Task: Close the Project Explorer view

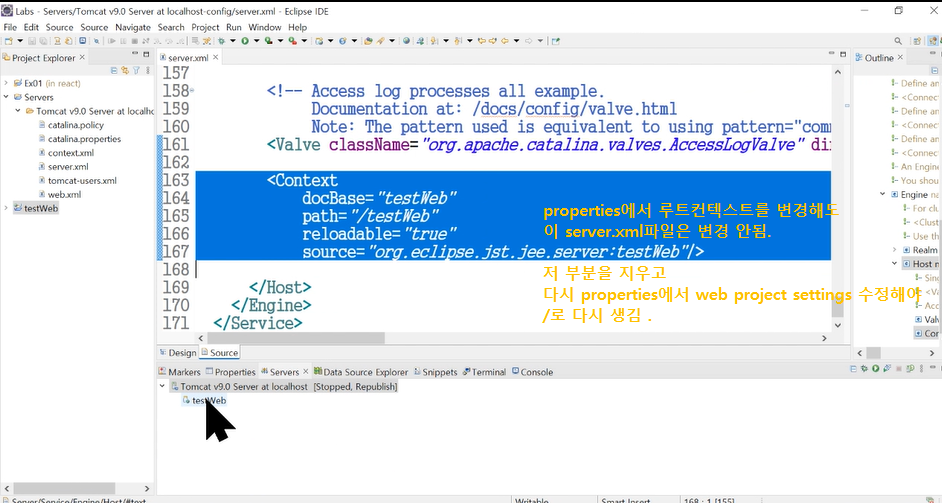Action: coord(82,57)
